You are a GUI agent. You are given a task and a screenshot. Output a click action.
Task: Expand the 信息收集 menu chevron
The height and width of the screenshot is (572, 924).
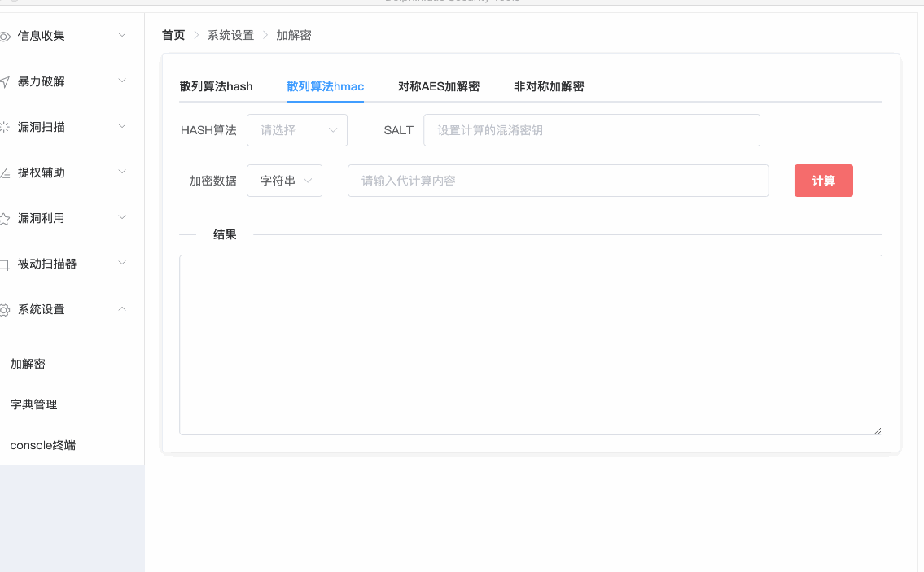pyautogui.click(x=122, y=35)
